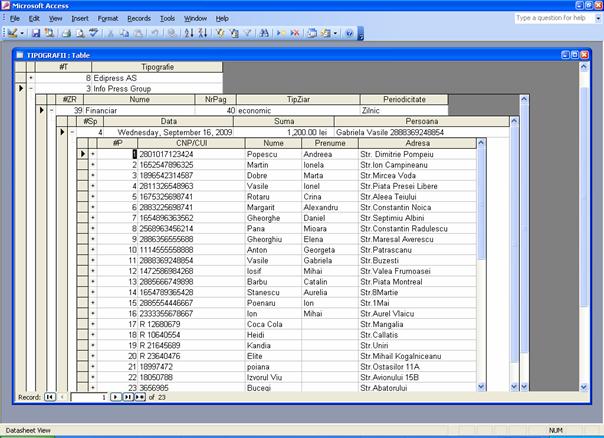This screenshot has height=438, width=604.
Task: Create a new record with navigation button
Action: tap(141, 397)
